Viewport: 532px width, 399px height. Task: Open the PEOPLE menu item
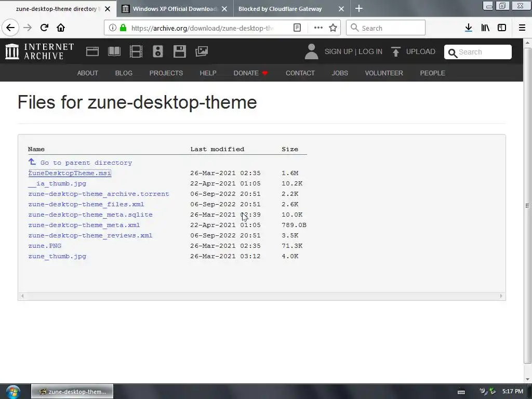[x=433, y=73]
